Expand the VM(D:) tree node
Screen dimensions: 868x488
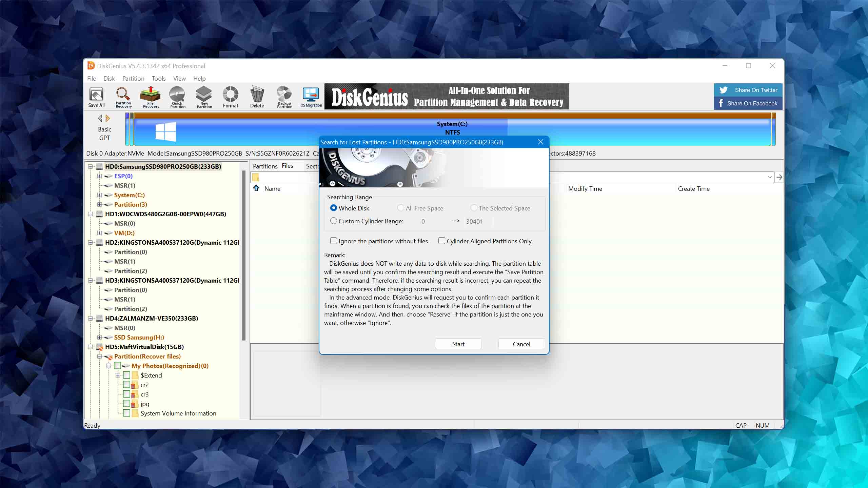(99, 233)
